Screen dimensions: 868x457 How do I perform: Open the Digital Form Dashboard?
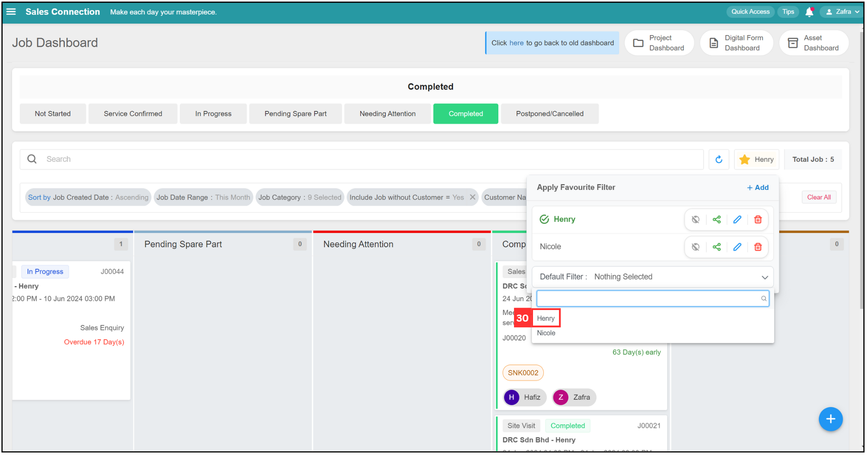[x=736, y=43]
